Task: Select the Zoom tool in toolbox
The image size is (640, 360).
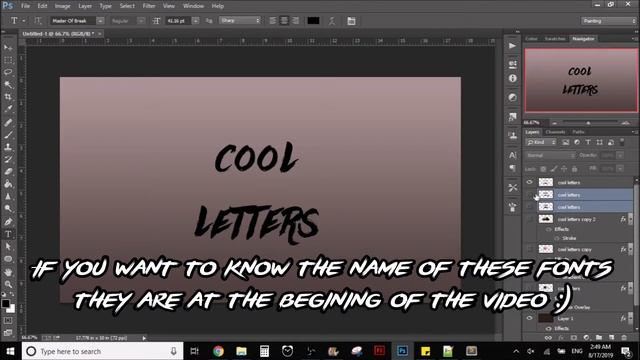Action: (x=8, y=284)
